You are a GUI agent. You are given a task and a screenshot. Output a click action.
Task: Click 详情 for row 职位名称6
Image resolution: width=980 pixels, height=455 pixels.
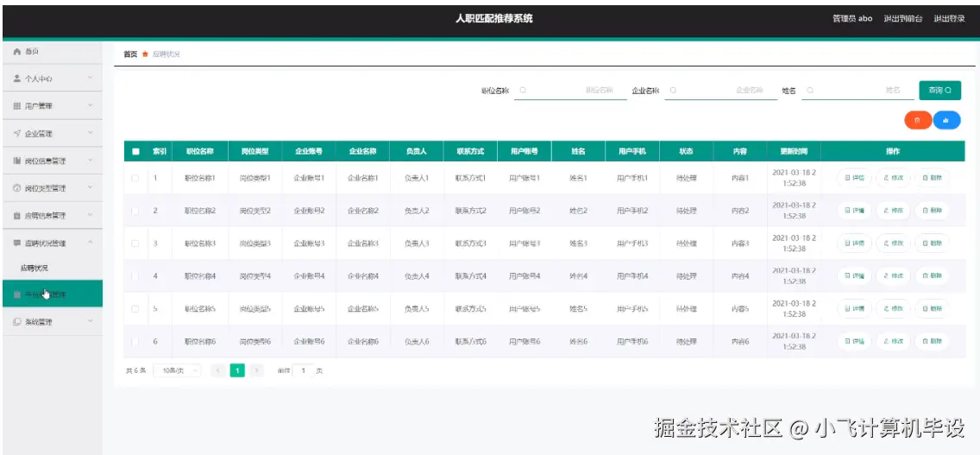tap(854, 342)
